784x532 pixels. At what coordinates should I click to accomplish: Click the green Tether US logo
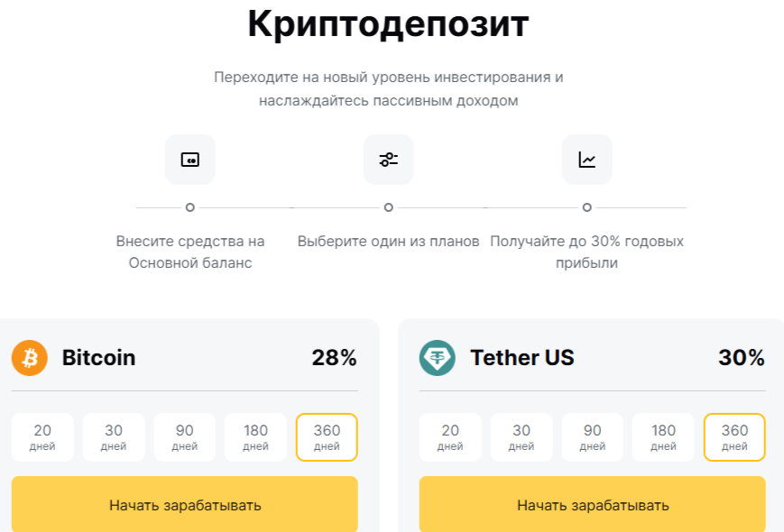point(438,358)
